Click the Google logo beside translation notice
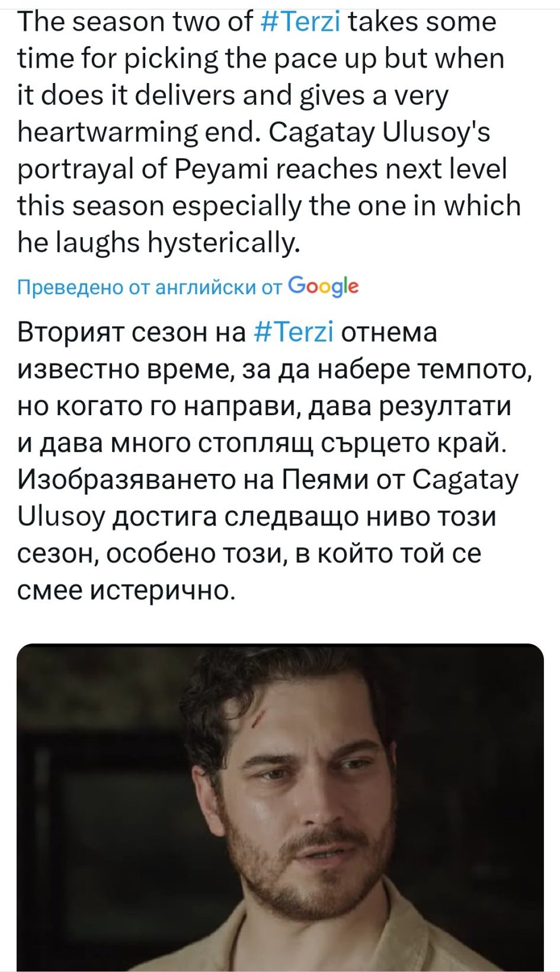The width and height of the screenshot is (560, 972). click(323, 286)
